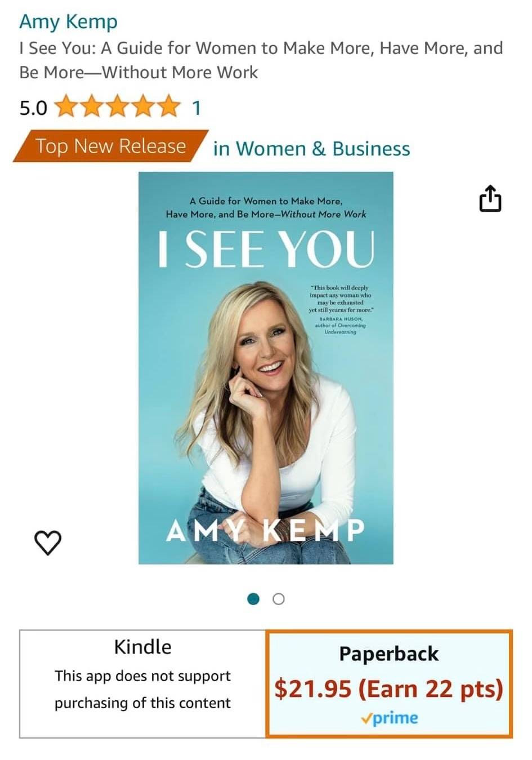Tap the AMY KEMP name on cover
Screen dimensions: 532x760
click(x=266, y=531)
